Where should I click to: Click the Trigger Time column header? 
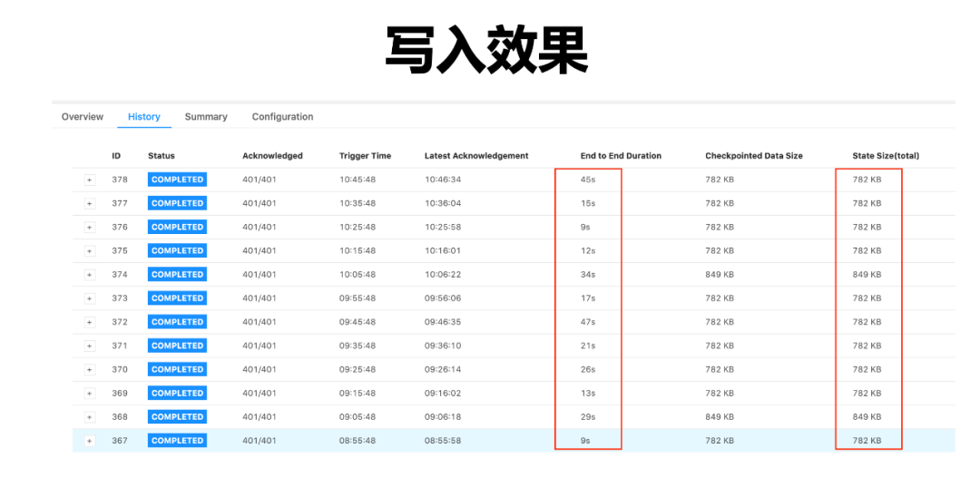(x=365, y=156)
